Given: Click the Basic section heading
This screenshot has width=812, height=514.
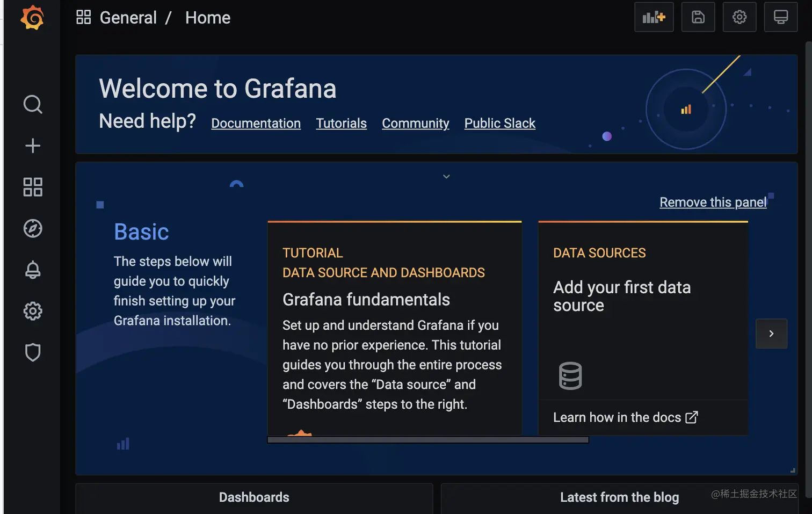Looking at the screenshot, I should click(141, 232).
